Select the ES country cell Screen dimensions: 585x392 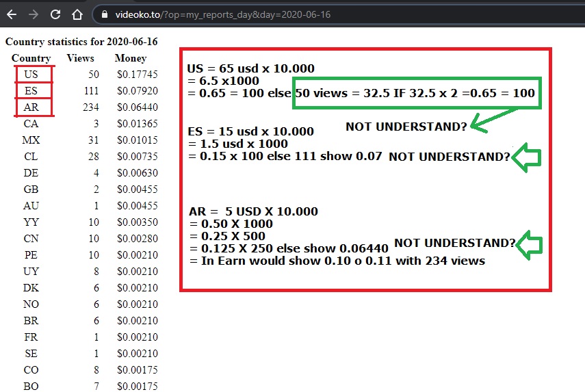tap(31, 91)
